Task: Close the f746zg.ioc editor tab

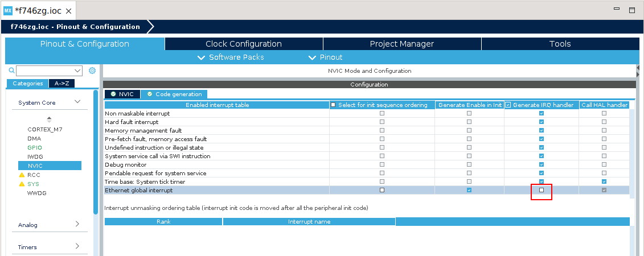Action: [x=68, y=11]
